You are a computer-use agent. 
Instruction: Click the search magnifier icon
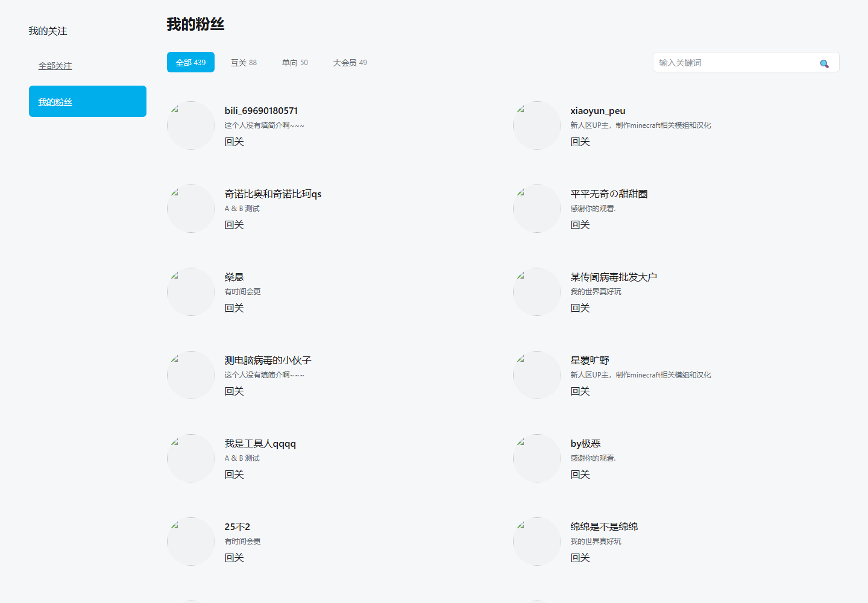(x=824, y=63)
